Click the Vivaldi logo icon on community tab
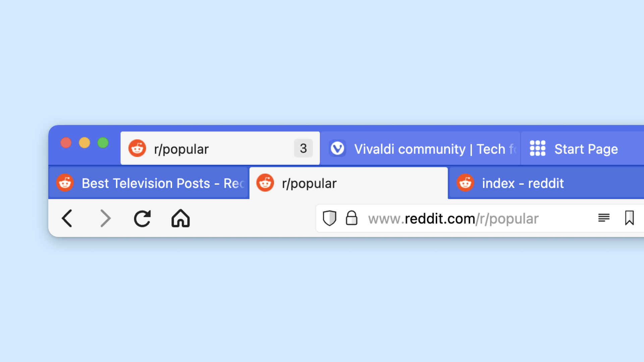644x362 pixels. point(337,148)
